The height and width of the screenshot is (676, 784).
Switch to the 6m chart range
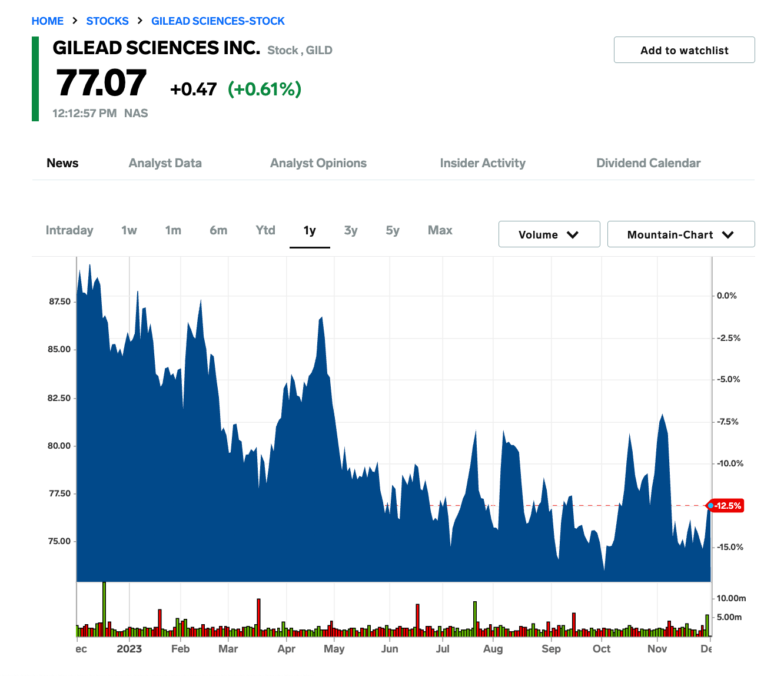tap(218, 231)
